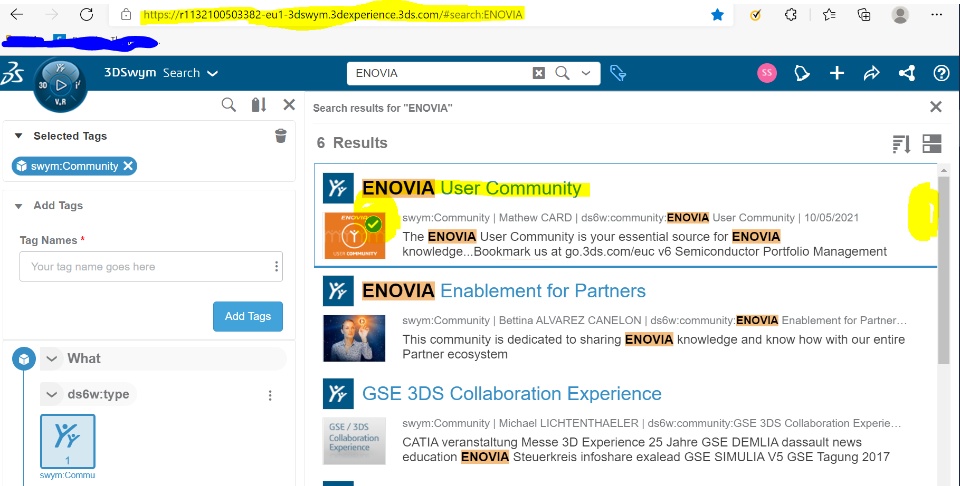Viewport: 960px width, 486px height.
Task: Open the browser favorites list icon
Action: pos(828,15)
